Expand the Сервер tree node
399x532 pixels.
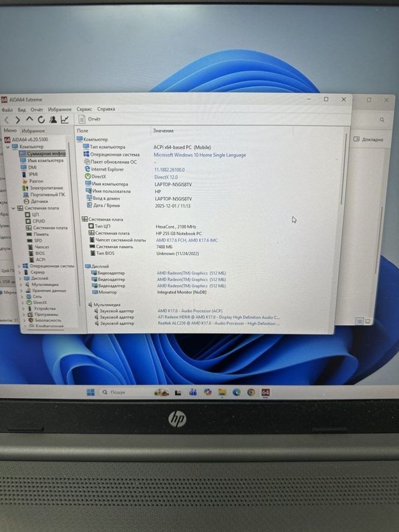20,272
